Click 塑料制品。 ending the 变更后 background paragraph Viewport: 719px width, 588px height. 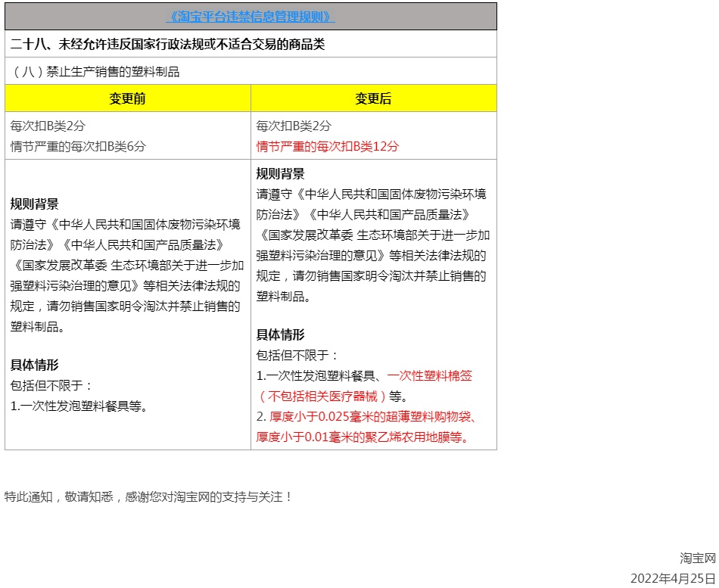285,297
